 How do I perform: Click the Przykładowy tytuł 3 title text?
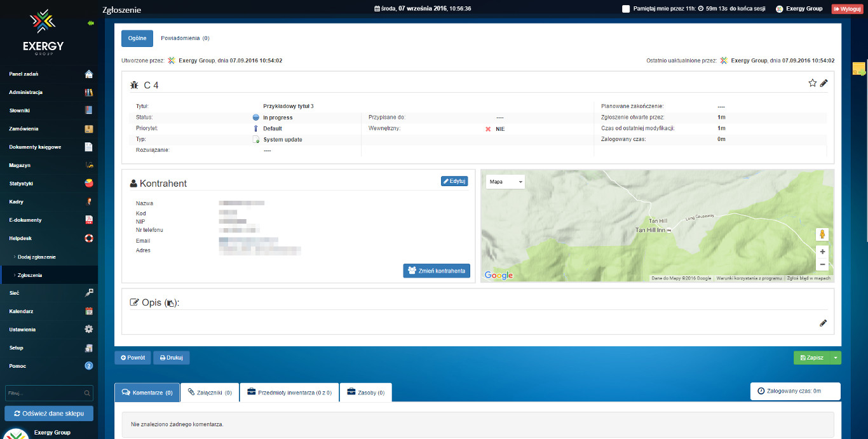(288, 106)
